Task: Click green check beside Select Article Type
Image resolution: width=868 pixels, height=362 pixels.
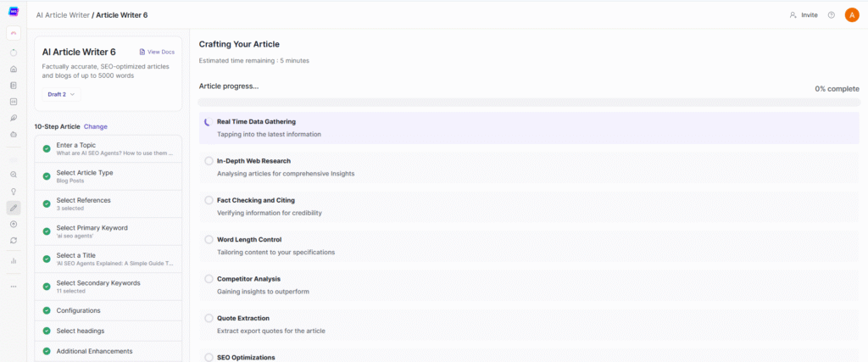Action: click(47, 176)
